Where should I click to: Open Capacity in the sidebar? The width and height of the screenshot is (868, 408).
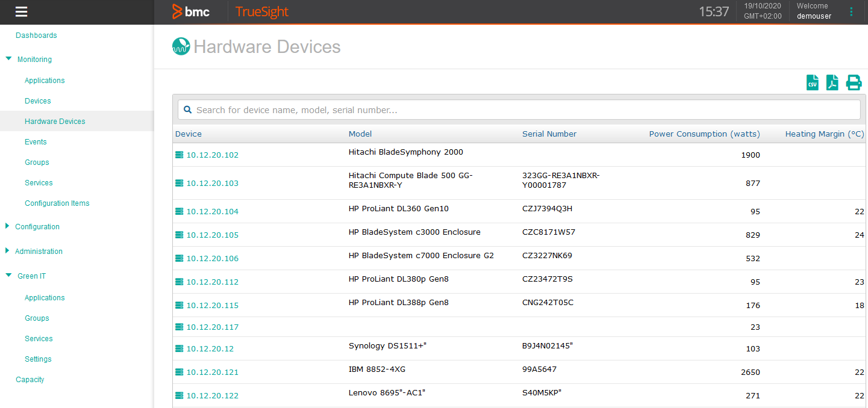[30, 380]
